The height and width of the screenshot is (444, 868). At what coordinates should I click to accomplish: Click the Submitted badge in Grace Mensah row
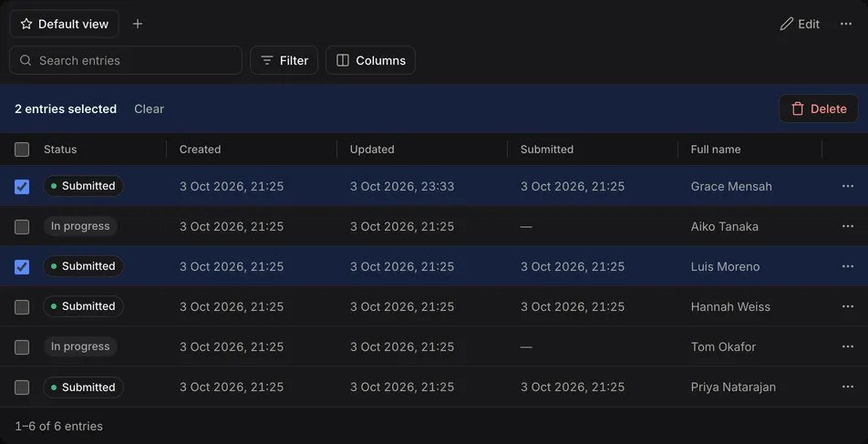point(83,186)
